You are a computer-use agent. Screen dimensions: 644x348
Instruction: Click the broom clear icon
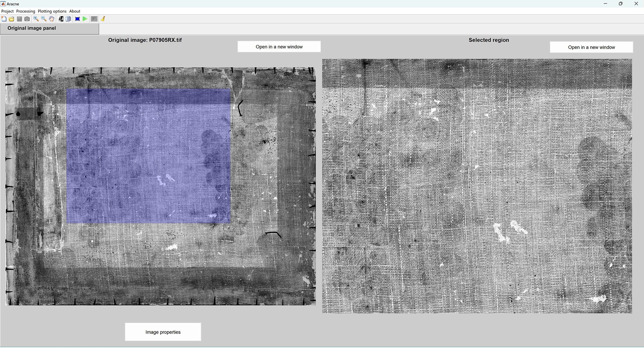click(103, 19)
